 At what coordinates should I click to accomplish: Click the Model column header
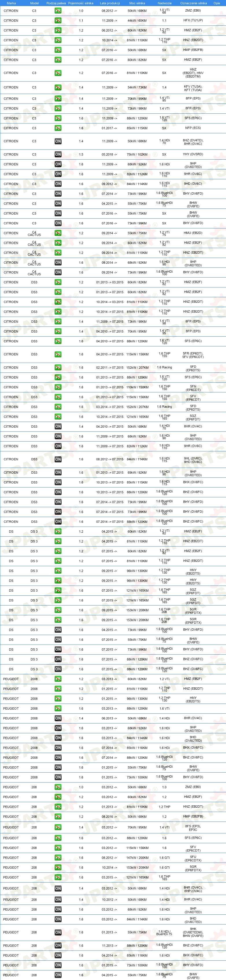(x=34, y=3)
